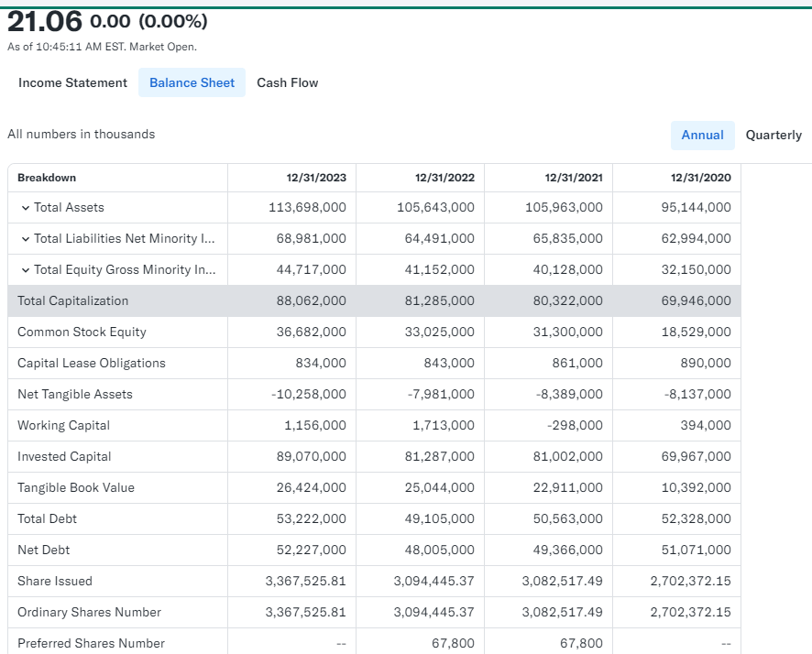Screen dimensions: 812x654
Task: Click the Share Issued label
Action: 55,581
